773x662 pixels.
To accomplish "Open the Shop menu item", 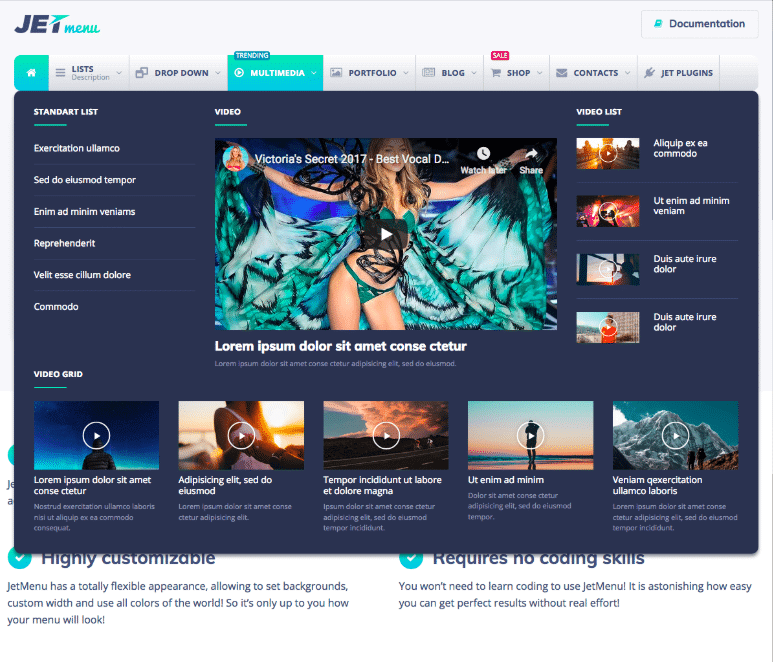I will pyautogui.click(x=517, y=73).
